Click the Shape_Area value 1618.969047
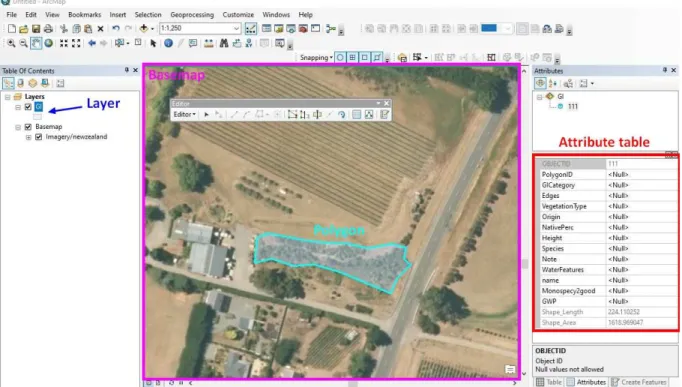 point(625,323)
